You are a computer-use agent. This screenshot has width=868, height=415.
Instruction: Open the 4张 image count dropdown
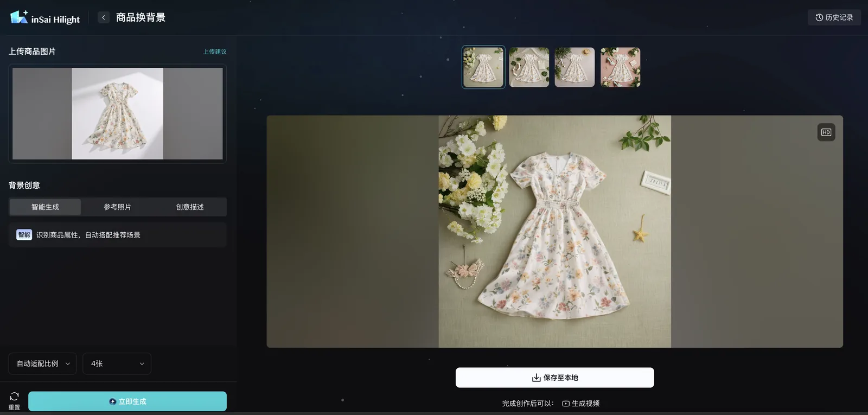(x=117, y=363)
